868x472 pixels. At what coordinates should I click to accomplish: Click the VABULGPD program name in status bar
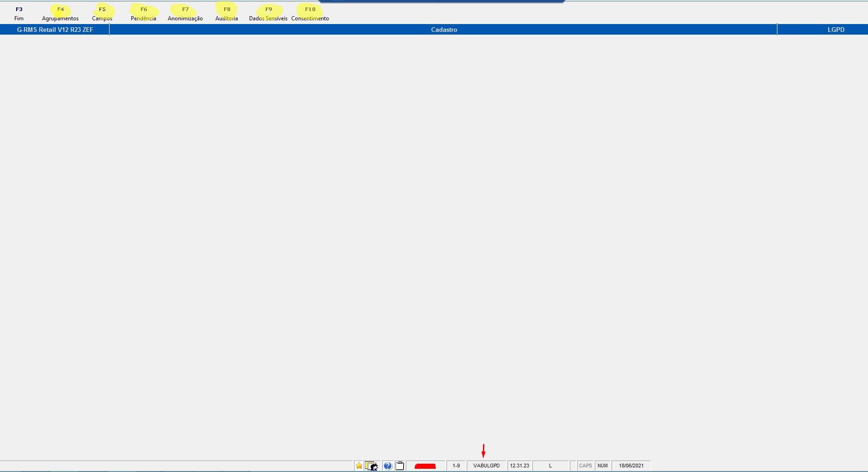pos(487,466)
